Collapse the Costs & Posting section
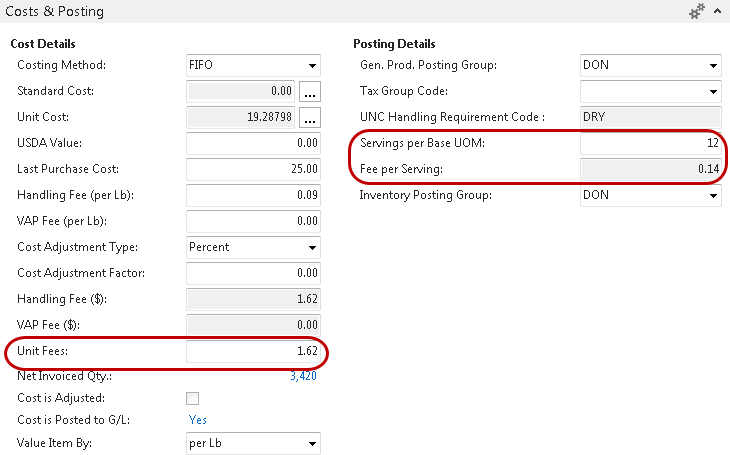Image resolution: width=730 pixels, height=455 pixels. pyautogui.click(x=717, y=12)
